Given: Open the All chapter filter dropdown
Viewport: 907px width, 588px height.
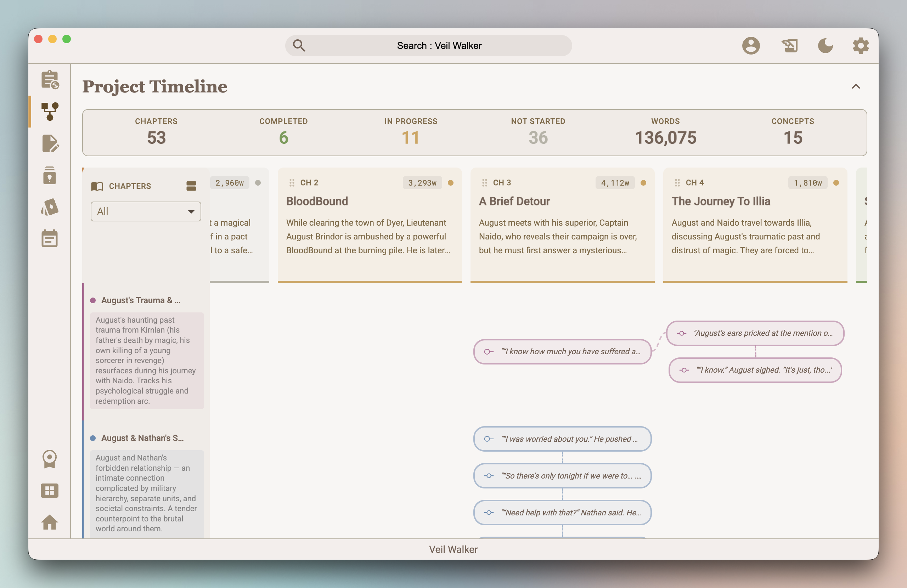Looking at the screenshot, I should pos(146,211).
